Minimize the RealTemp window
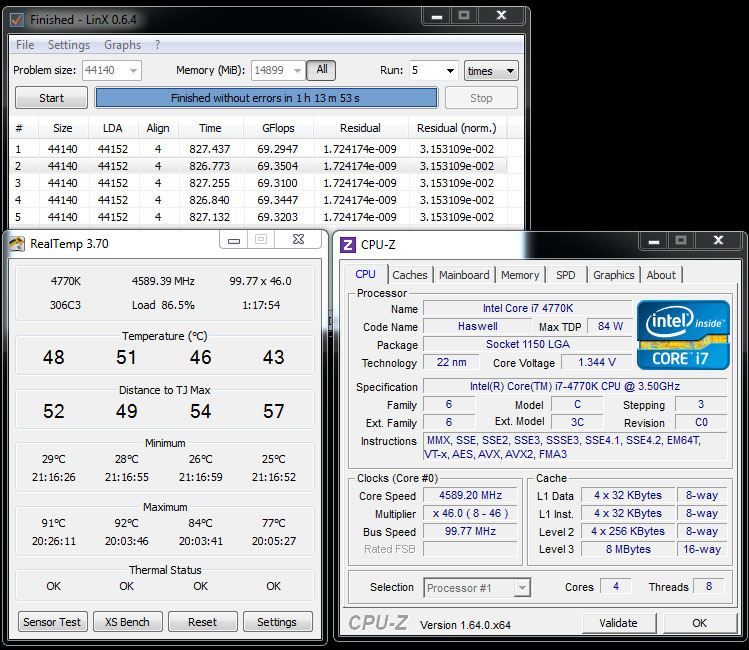 234,240
